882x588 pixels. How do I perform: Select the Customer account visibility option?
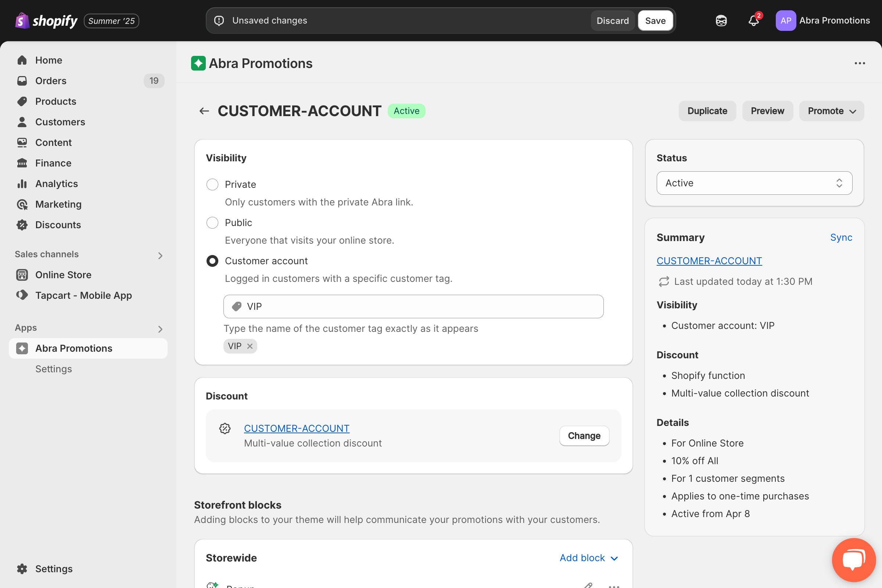coord(212,261)
